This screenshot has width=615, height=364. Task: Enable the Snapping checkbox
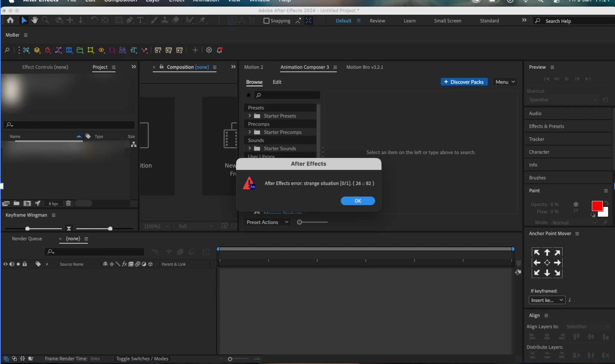(x=266, y=21)
